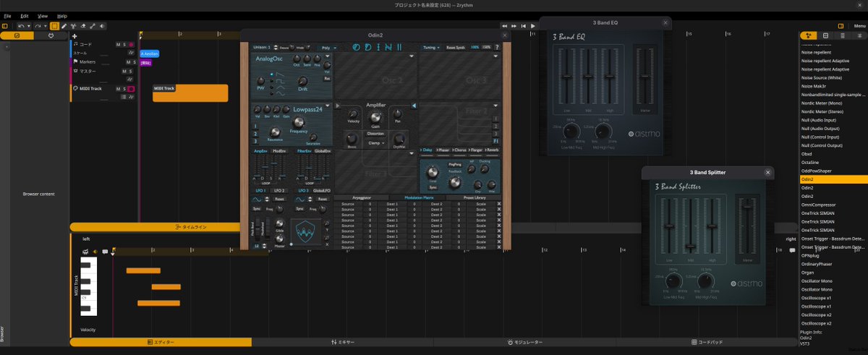Adjust the High band slider in 3 Band EQ

610,76
